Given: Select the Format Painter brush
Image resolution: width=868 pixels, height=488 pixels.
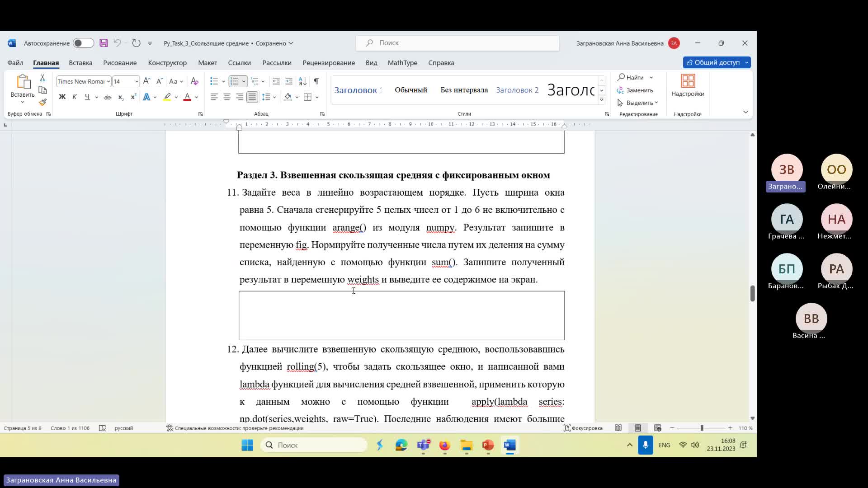Looking at the screenshot, I should point(42,102).
